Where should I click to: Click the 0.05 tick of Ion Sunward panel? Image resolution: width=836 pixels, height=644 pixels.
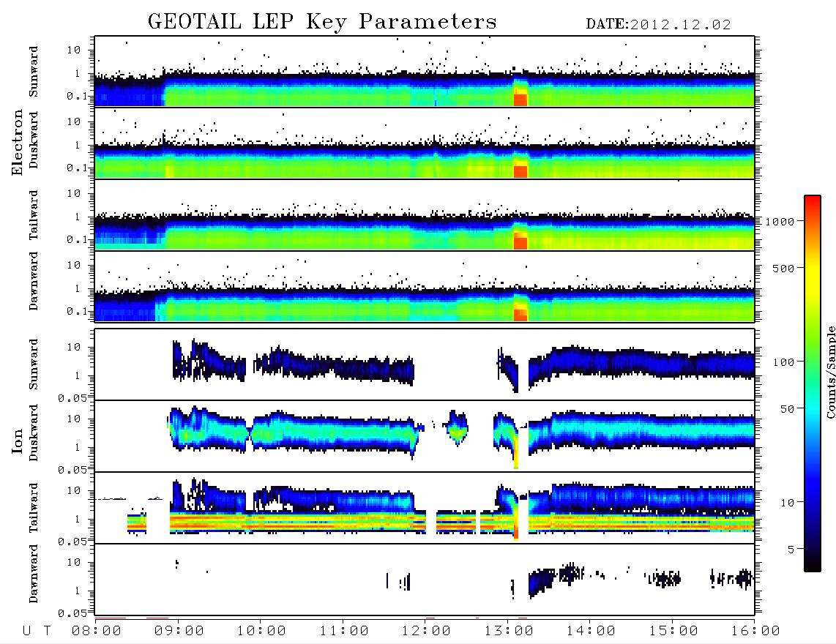(72, 398)
